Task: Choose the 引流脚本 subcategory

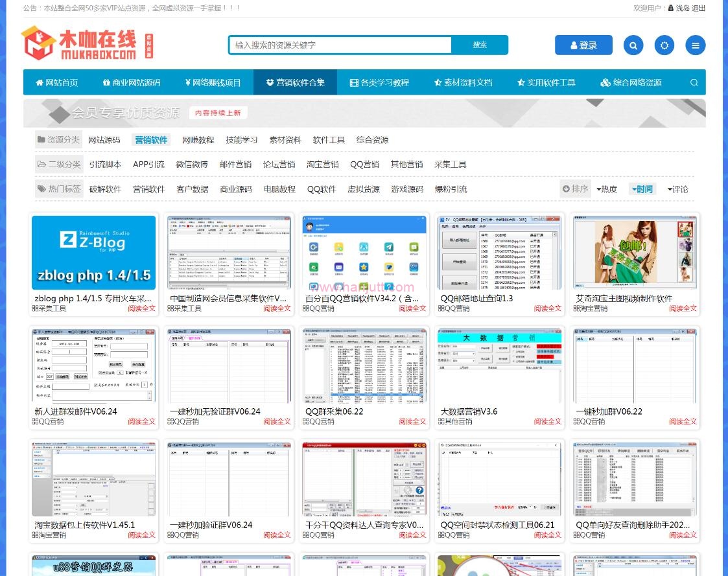Action: 106,165
